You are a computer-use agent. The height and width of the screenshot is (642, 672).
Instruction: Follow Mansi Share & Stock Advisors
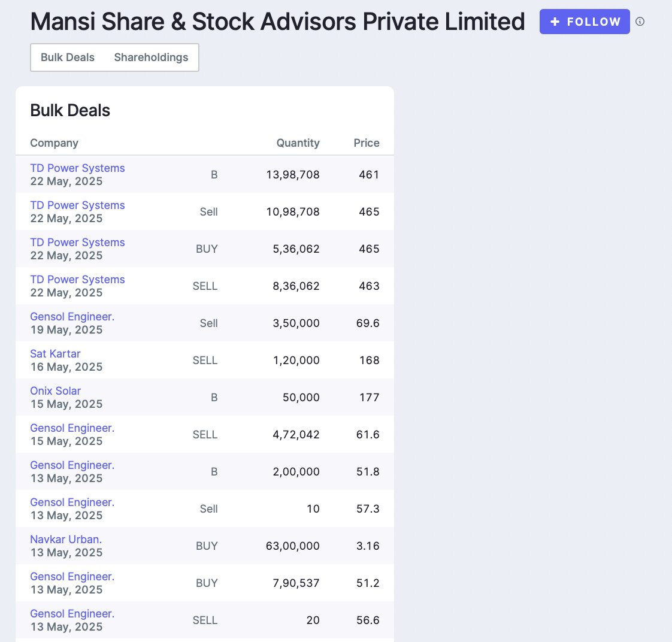click(585, 22)
